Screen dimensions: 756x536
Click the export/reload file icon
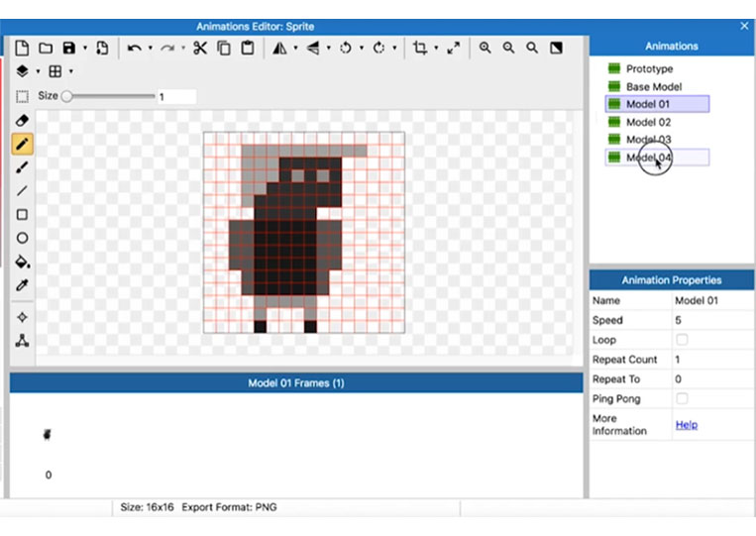(x=102, y=48)
